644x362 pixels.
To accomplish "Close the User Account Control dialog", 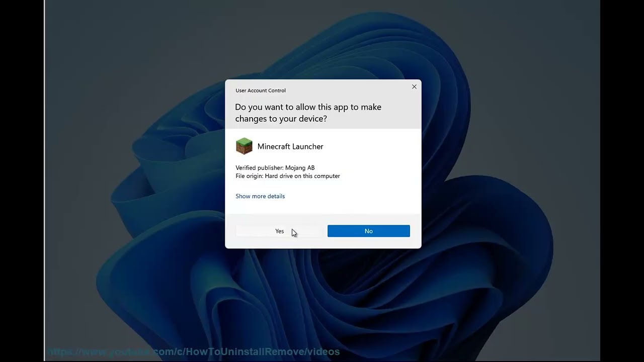I will pos(414,86).
